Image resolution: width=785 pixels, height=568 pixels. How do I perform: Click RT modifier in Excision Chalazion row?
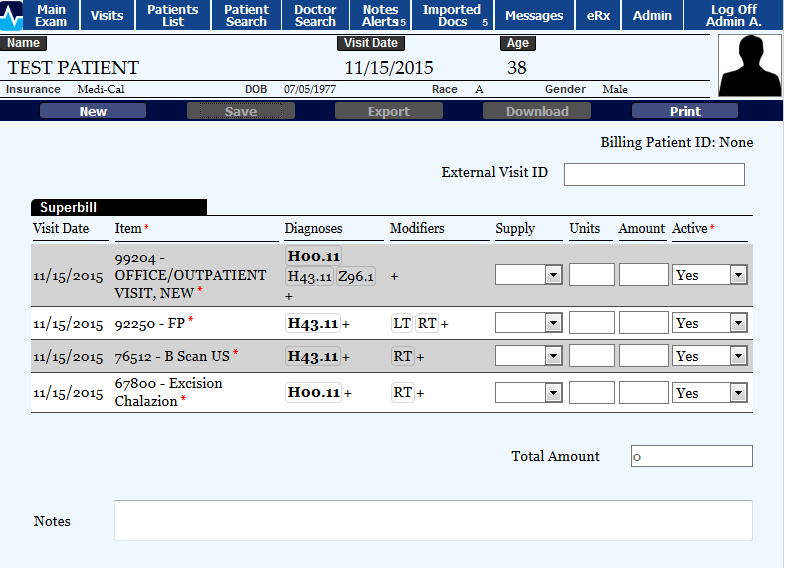pyautogui.click(x=403, y=392)
